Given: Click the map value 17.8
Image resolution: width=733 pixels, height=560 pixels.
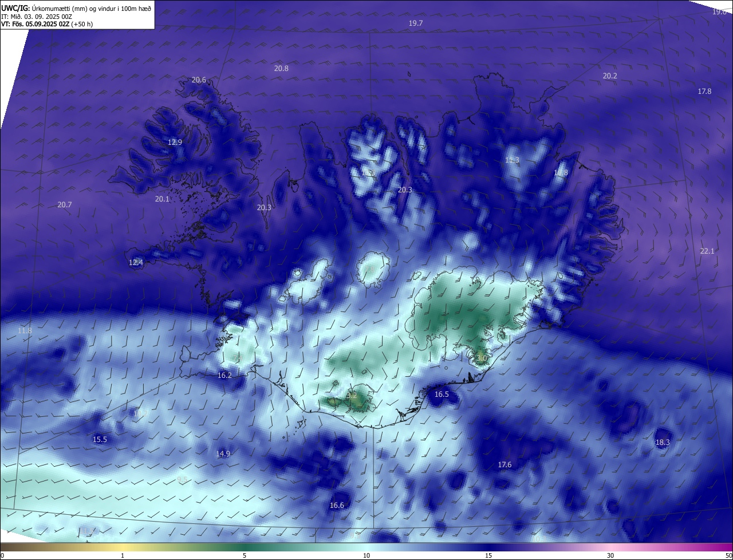Looking at the screenshot, I should 704,91.
